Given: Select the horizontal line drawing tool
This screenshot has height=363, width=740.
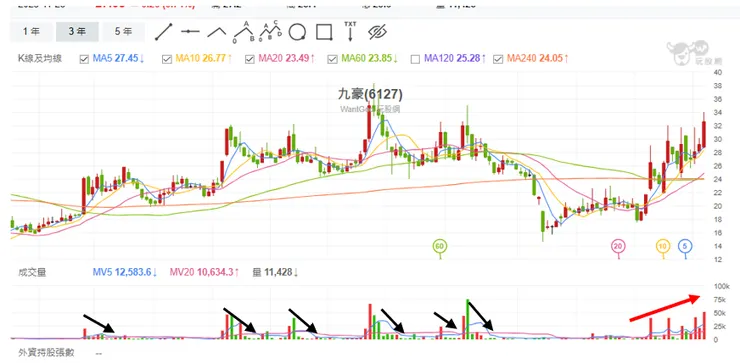Looking at the screenshot, I should pos(190,32).
